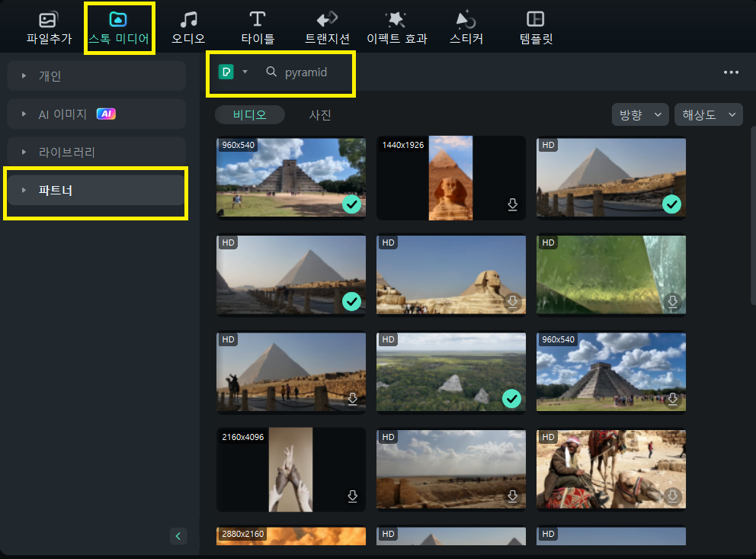Click the 라이브러리 label text
756x559 pixels.
point(66,152)
